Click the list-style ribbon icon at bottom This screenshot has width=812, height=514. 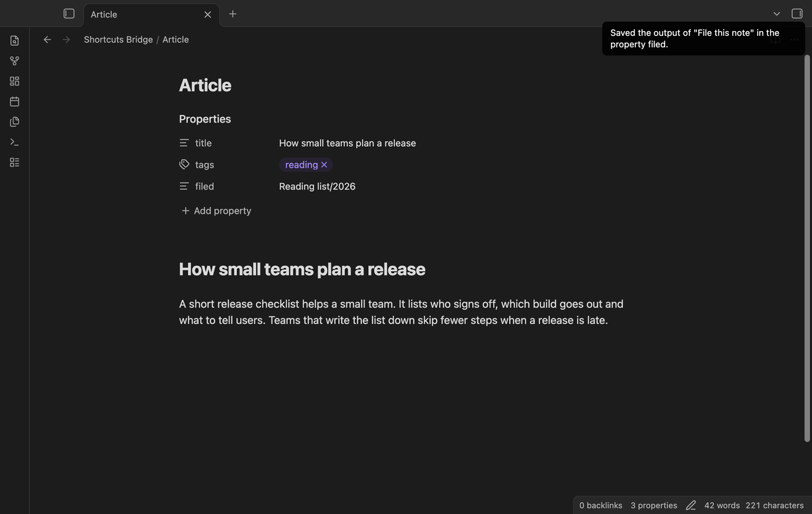(15, 162)
